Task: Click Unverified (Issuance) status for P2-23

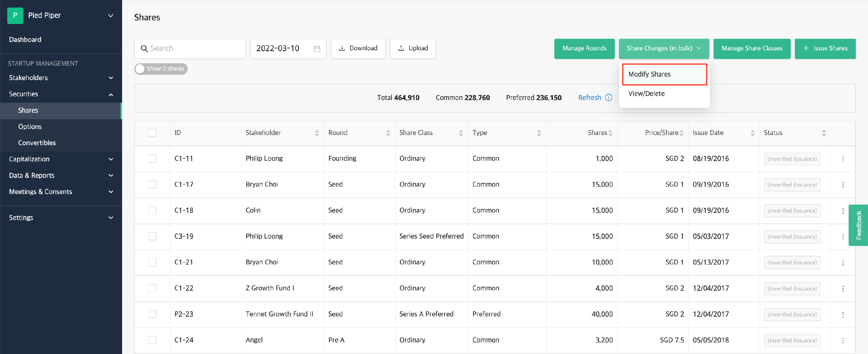Action: [792, 315]
